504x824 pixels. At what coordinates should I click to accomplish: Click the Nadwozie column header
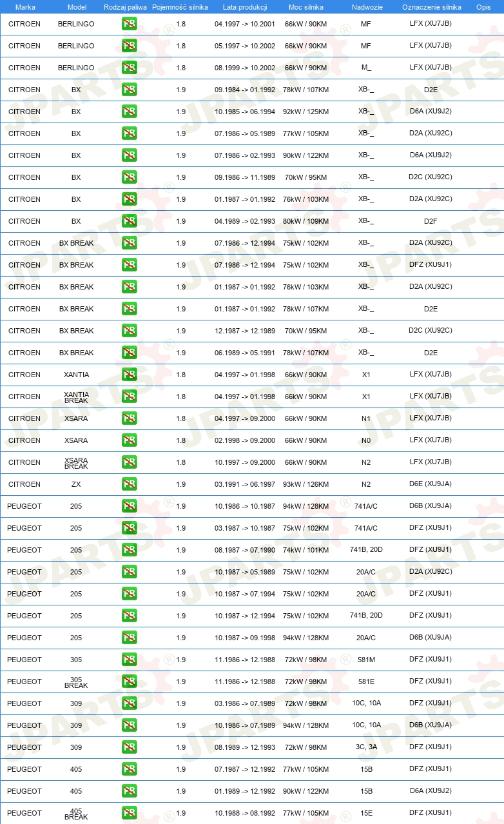point(367,7)
